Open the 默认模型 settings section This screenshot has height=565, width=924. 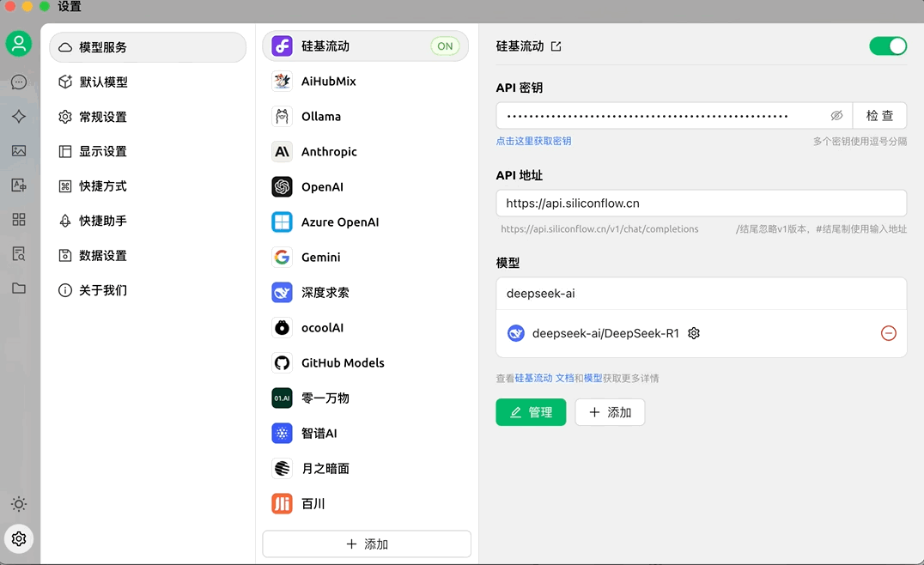point(103,82)
